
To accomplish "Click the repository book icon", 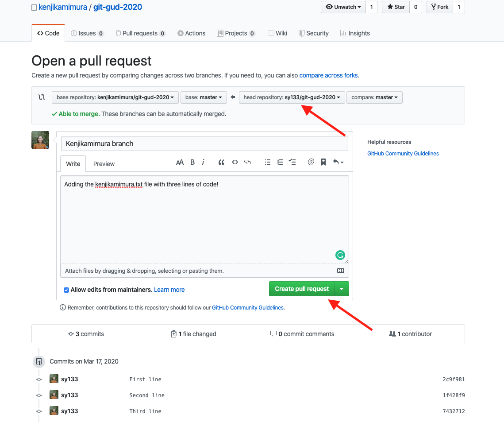I will [34, 8].
